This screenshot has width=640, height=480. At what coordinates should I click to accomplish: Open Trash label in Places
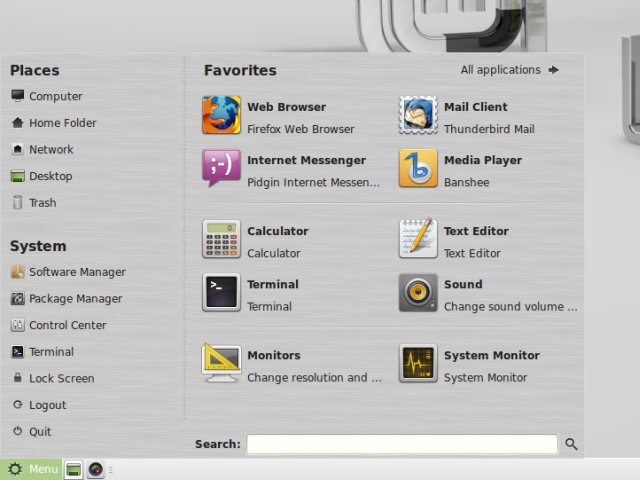pyautogui.click(x=43, y=203)
